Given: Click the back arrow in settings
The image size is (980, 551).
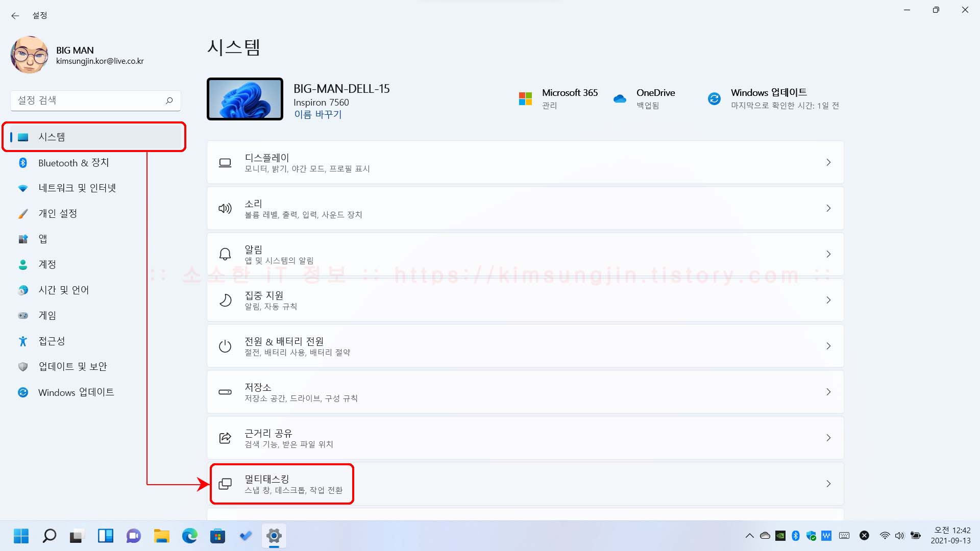Looking at the screenshot, I should [15, 16].
